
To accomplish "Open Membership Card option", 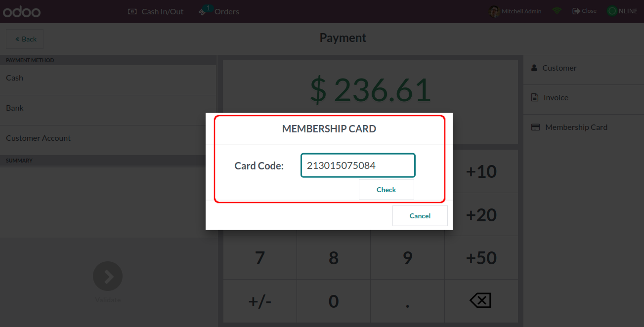I will pyautogui.click(x=576, y=127).
